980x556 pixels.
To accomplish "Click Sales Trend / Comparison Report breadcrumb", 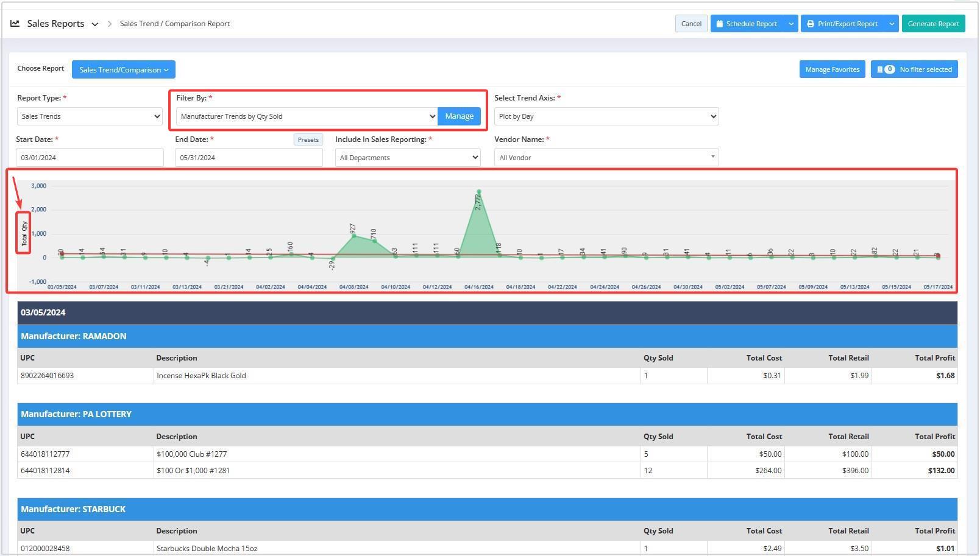I will (x=175, y=24).
